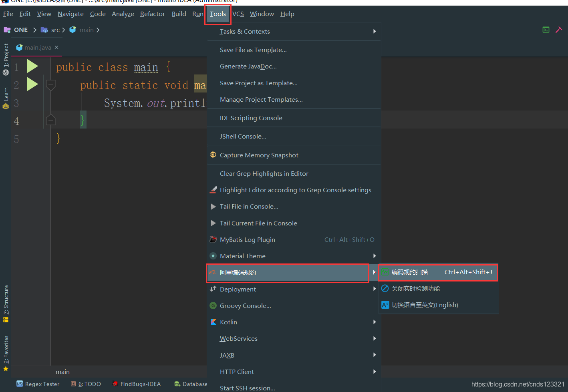Click line number 5 in the gutter

tap(16, 139)
